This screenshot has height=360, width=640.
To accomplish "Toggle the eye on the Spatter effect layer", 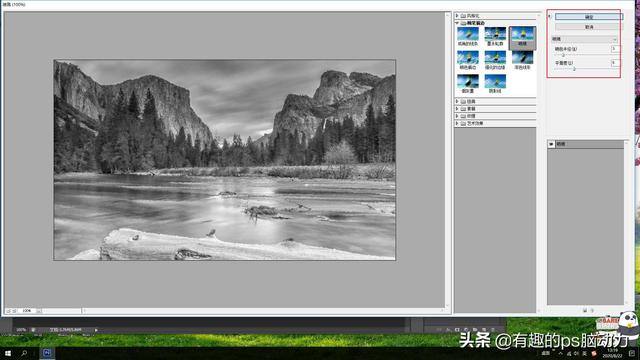I will pyautogui.click(x=551, y=144).
